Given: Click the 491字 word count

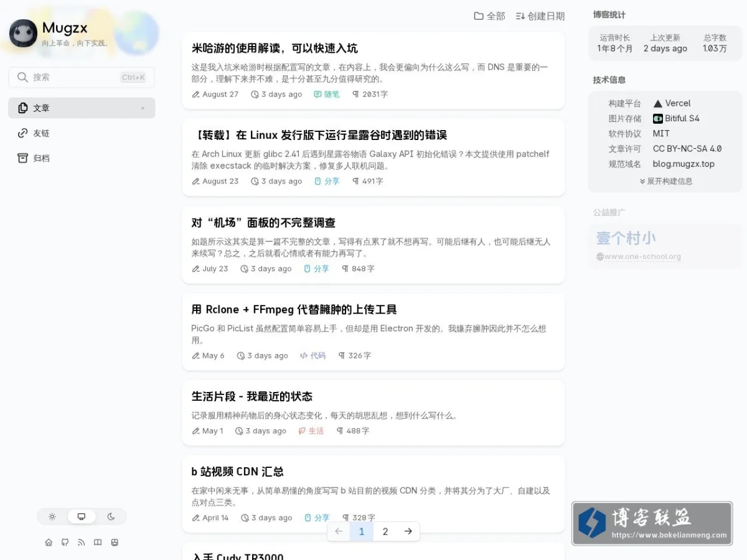Looking at the screenshot, I should [x=372, y=182].
